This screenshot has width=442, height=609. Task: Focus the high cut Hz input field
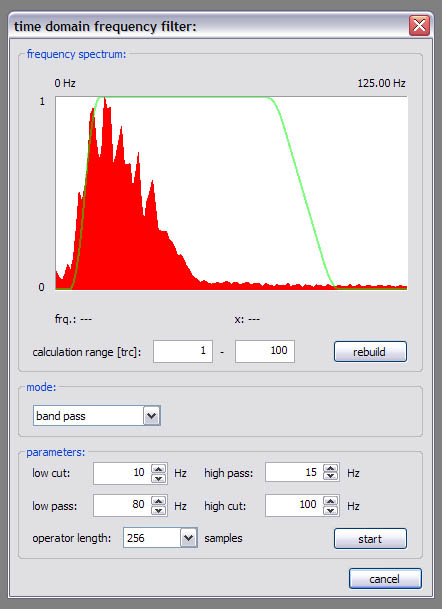point(294,506)
